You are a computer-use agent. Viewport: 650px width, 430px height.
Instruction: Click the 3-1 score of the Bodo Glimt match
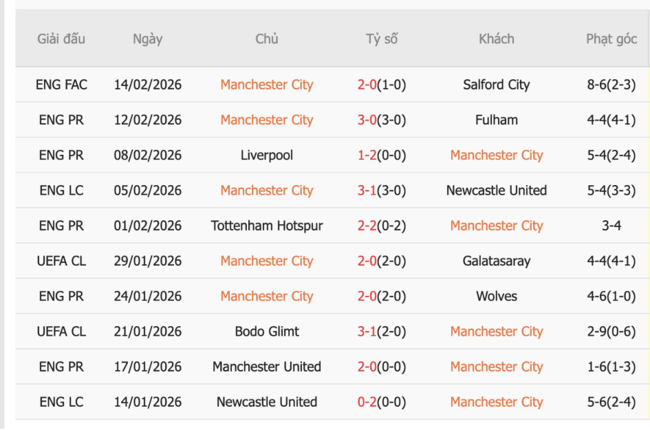point(367,331)
